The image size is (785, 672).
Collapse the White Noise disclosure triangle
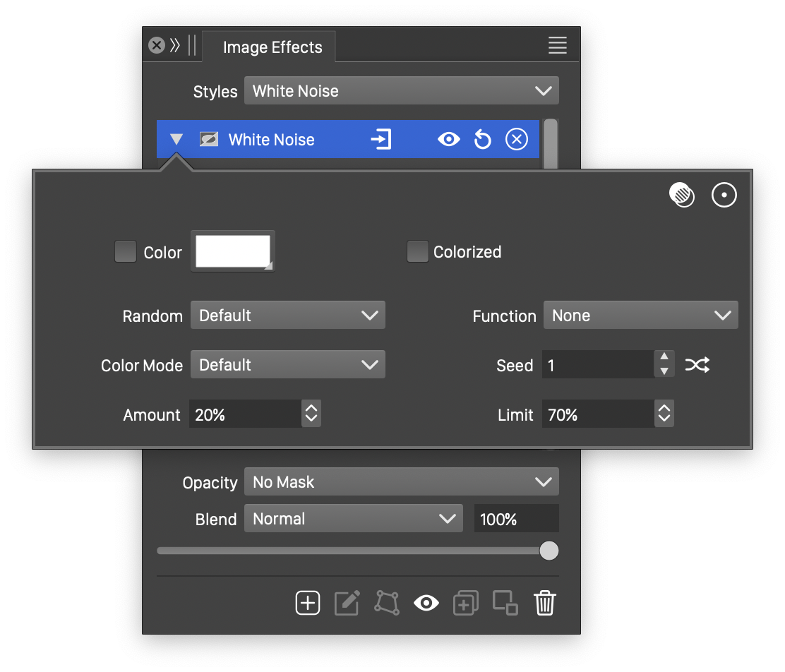point(176,140)
